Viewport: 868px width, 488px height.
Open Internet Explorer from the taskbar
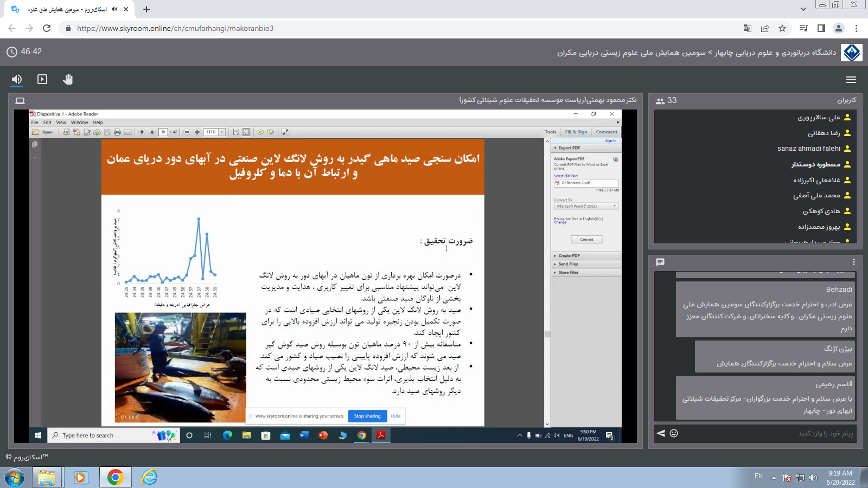point(149,477)
